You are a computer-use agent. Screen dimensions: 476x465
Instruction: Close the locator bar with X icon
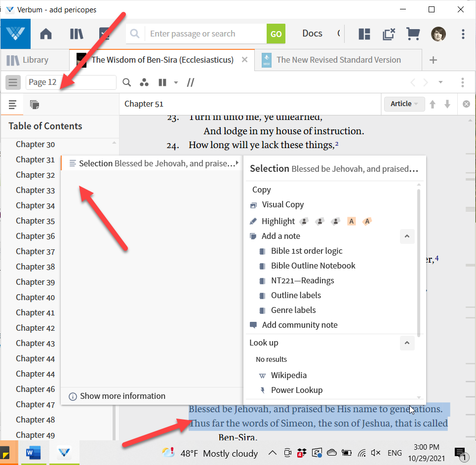pyautogui.click(x=466, y=104)
